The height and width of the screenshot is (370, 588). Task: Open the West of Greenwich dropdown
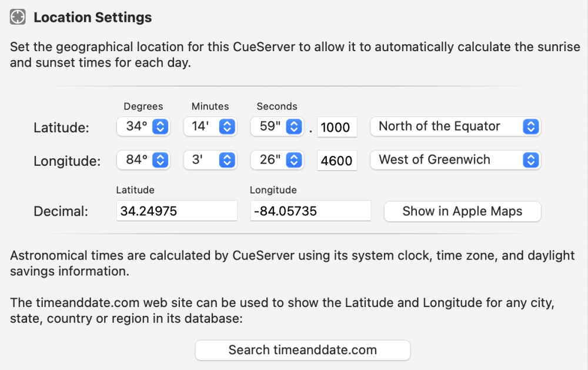click(455, 159)
